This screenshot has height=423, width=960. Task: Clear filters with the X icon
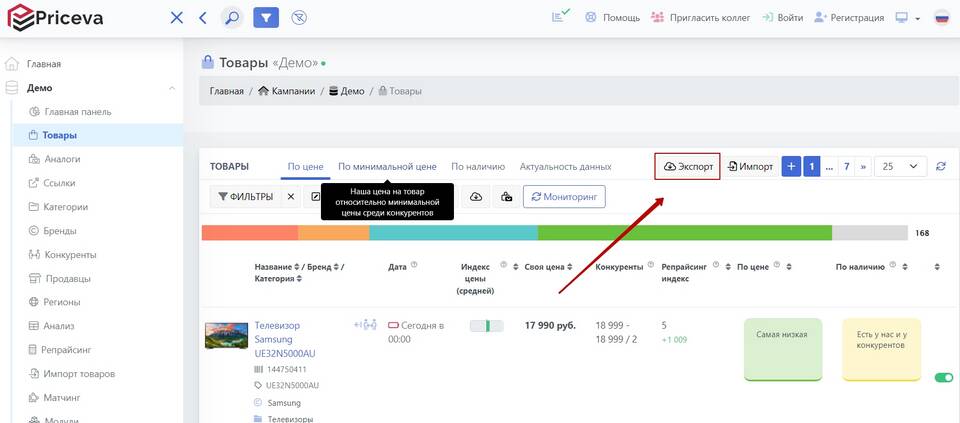tap(291, 197)
